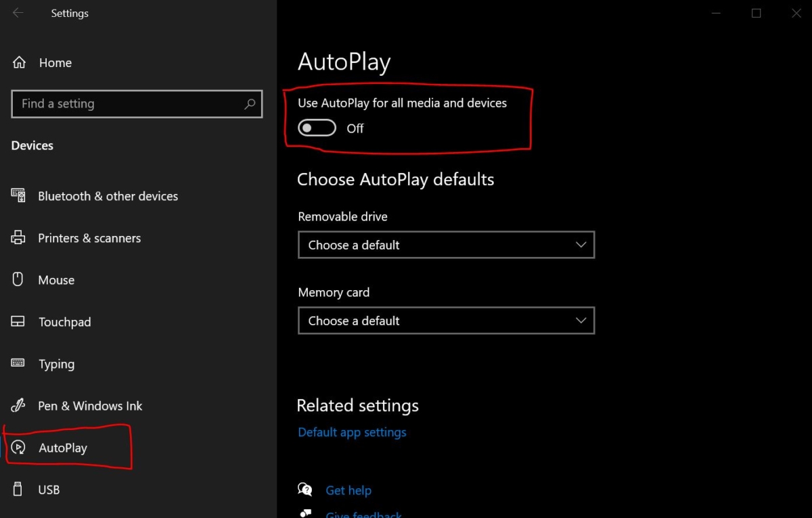Open Touchpad settings
The height and width of the screenshot is (518, 812).
[18, 322]
